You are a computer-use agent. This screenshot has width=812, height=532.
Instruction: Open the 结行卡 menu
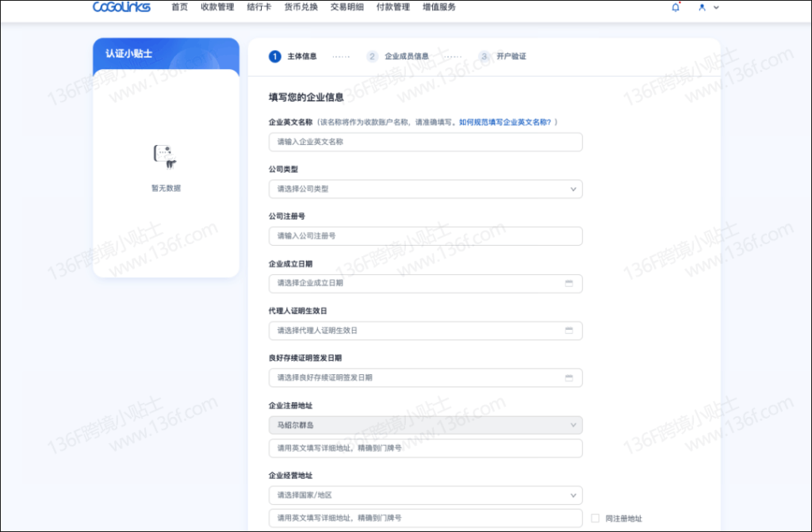pyautogui.click(x=259, y=7)
